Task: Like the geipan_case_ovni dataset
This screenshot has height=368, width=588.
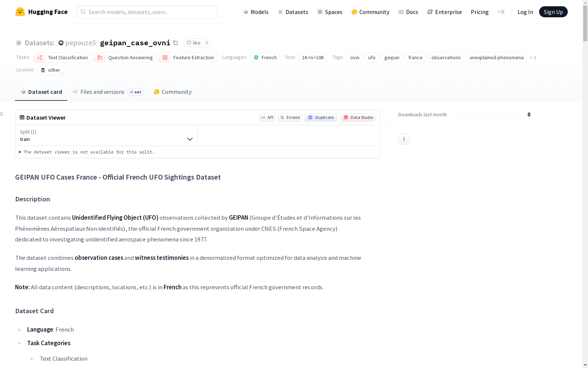Action: pos(193,43)
